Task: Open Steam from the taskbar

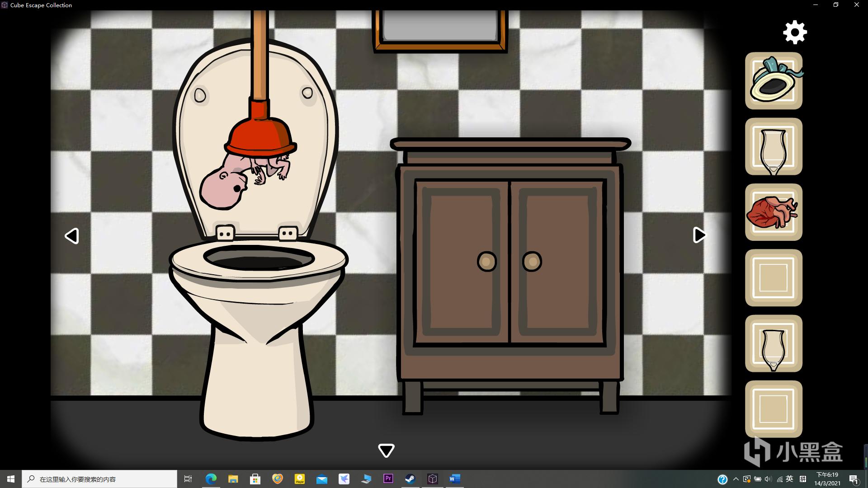Action: (410, 479)
